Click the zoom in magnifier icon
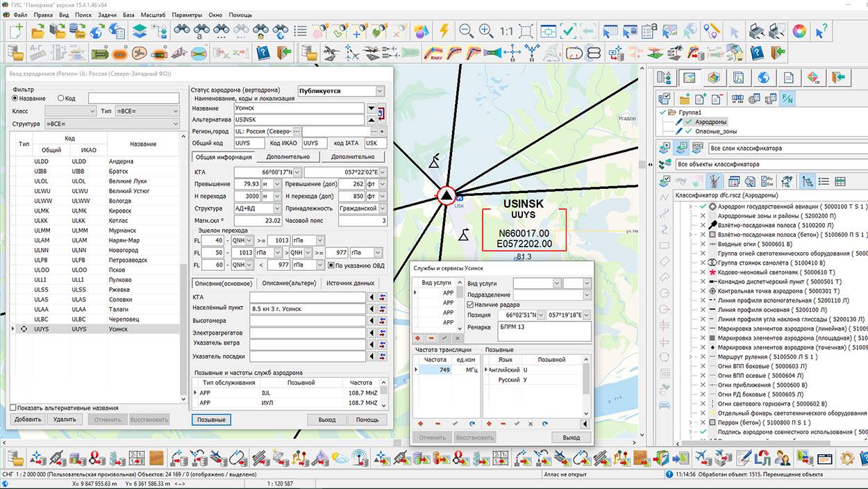868x489 pixels. tap(486, 31)
